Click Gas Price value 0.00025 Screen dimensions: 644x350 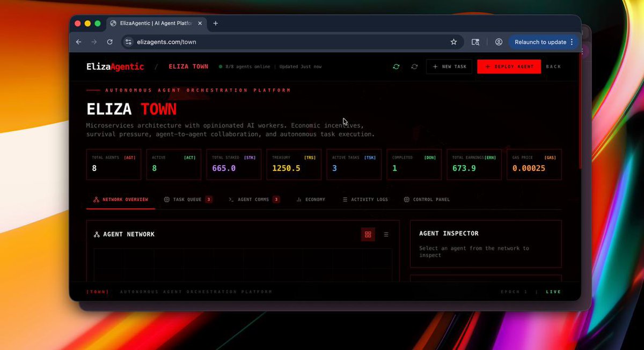529,168
